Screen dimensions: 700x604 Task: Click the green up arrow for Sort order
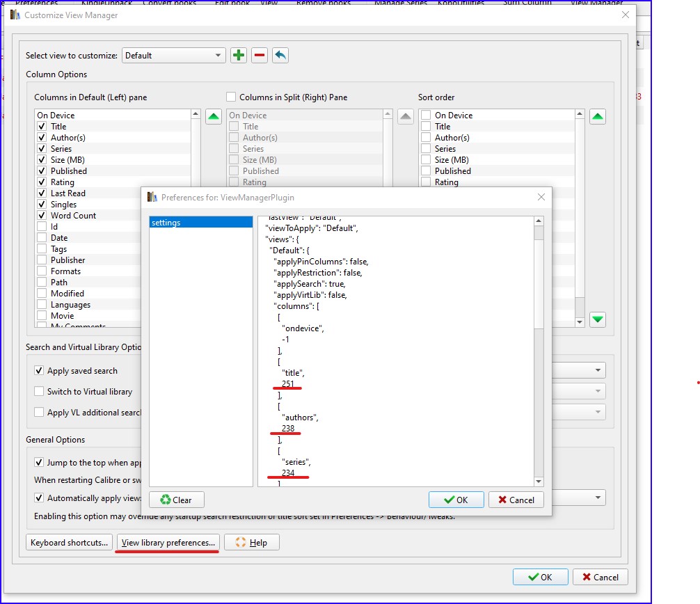(597, 116)
